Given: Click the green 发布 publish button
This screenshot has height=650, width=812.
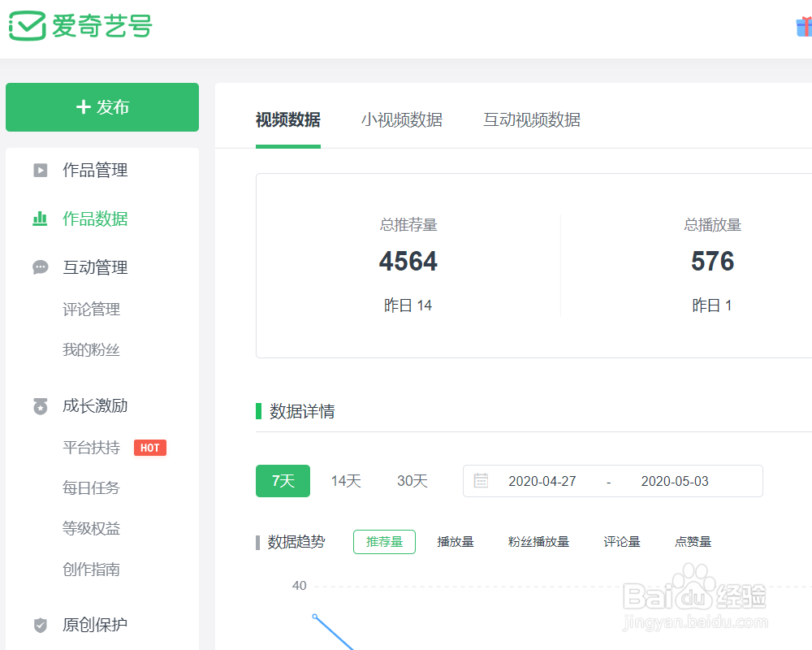Looking at the screenshot, I should pyautogui.click(x=101, y=106).
